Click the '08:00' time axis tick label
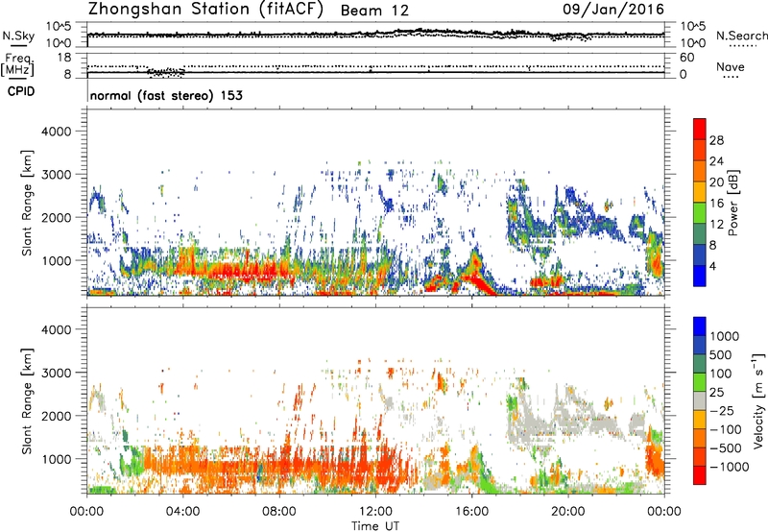This screenshot has height=532, width=768. pos(278,512)
